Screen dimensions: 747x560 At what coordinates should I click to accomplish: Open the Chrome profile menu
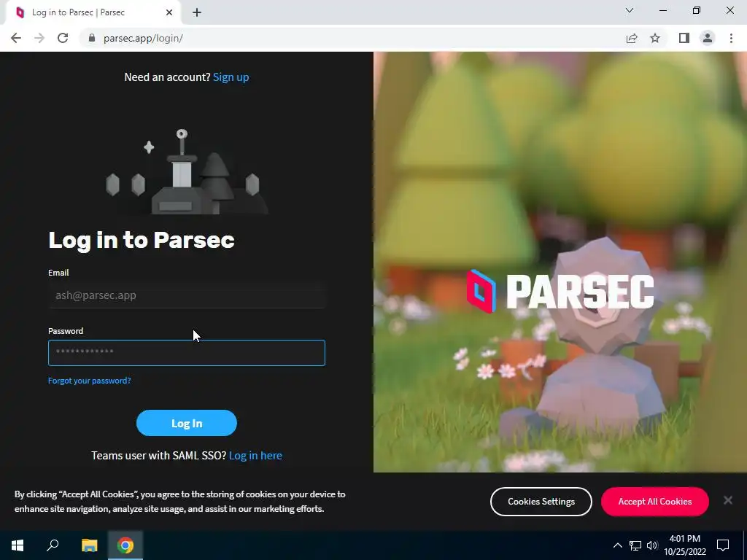coord(708,38)
